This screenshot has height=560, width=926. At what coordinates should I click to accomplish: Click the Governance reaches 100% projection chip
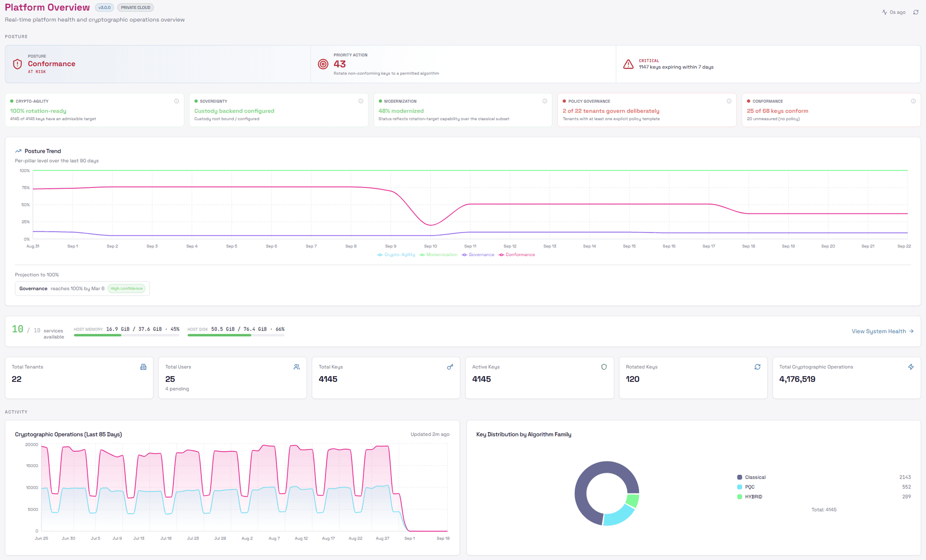pos(82,289)
